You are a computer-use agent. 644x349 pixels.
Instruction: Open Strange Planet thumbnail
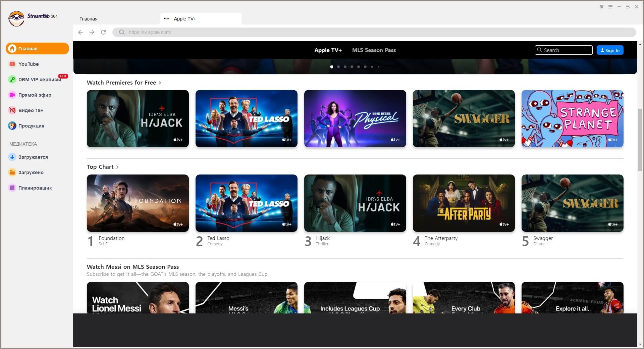(x=573, y=118)
